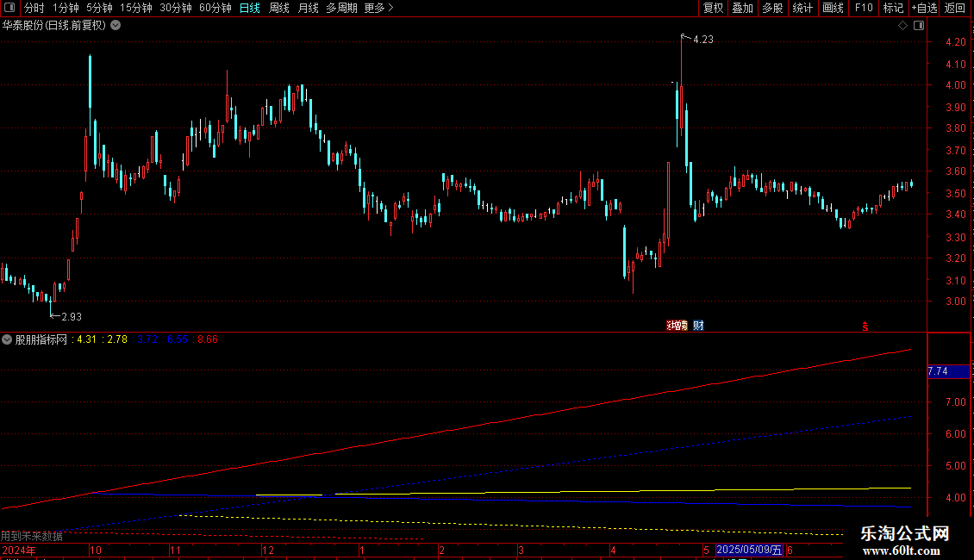Click the diamond icon at chart top-right
This screenshot has width=974, height=560.
pyautogui.click(x=903, y=26)
